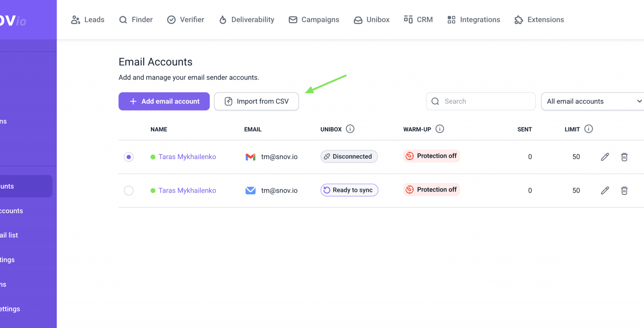
Task: Click info icon next to UNIBOX header
Action: (x=350, y=129)
